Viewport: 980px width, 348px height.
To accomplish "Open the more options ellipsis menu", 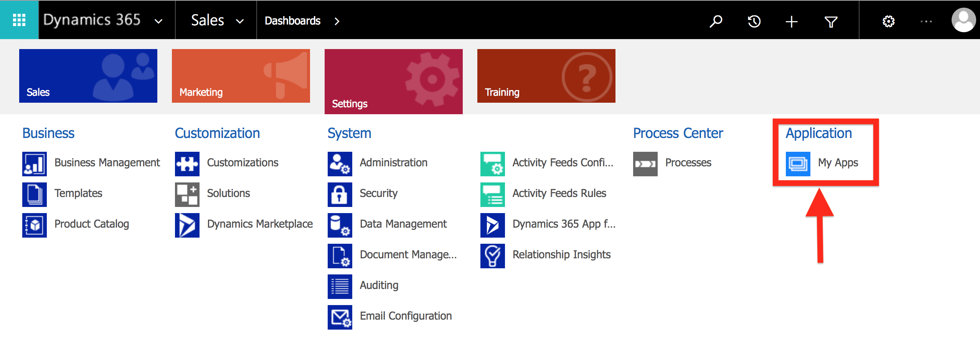I will [926, 21].
